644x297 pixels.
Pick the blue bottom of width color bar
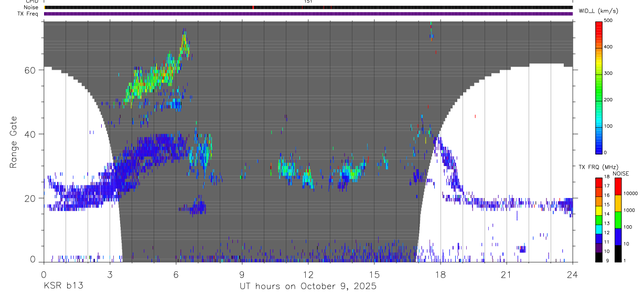tap(599, 147)
